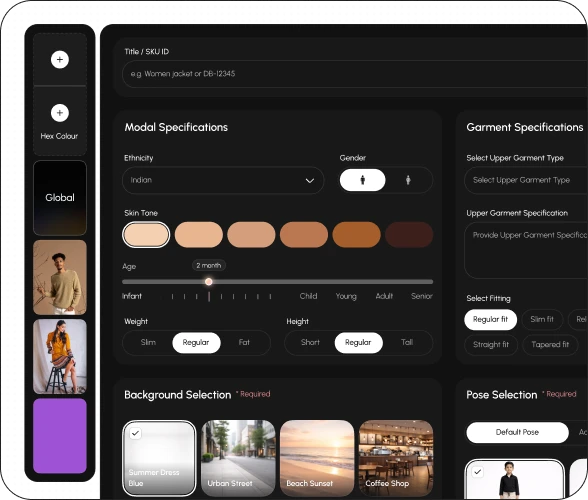Click the Age slider handle
Image resolution: width=588 pixels, height=500 pixels.
[x=209, y=282]
